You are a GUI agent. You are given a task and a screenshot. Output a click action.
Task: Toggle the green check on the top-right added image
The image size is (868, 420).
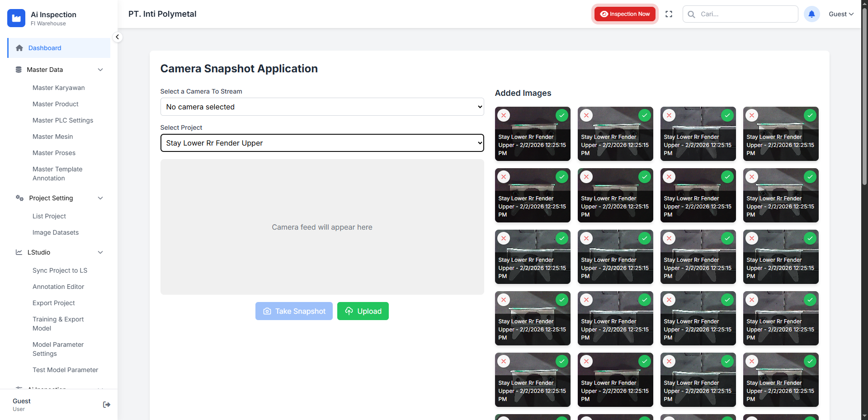pyautogui.click(x=810, y=115)
